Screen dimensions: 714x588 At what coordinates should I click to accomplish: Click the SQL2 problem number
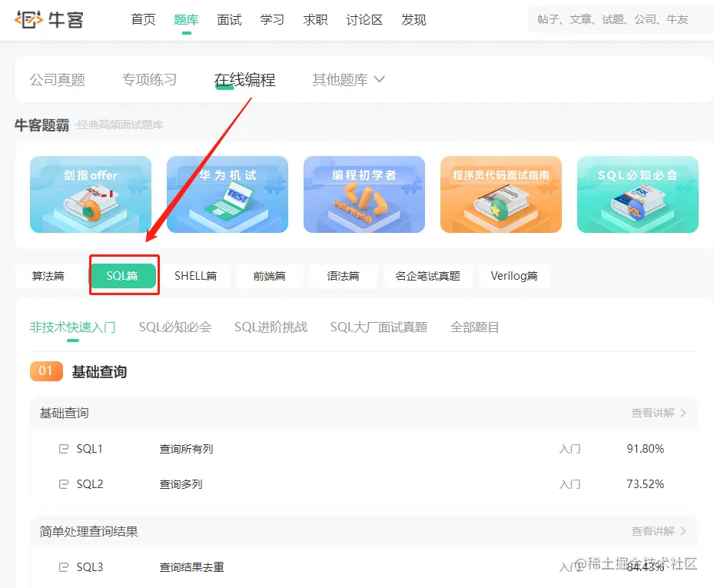pos(90,484)
